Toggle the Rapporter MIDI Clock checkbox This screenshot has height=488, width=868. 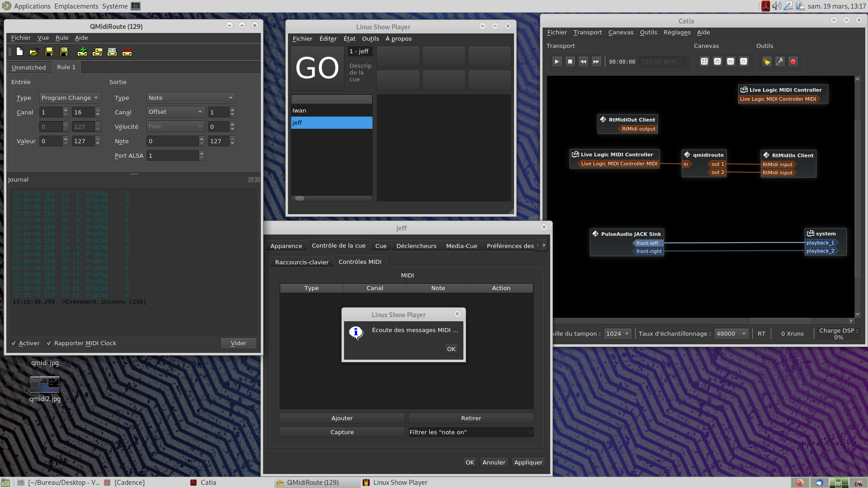49,343
